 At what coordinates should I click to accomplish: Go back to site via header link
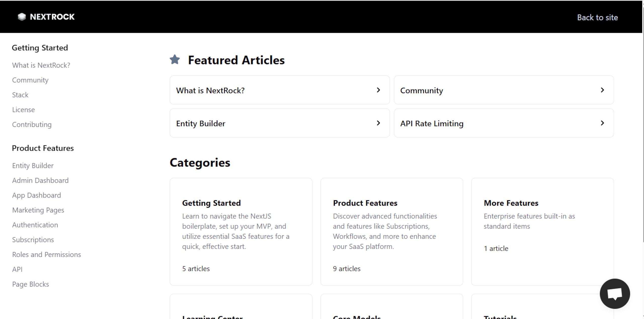[x=597, y=17]
